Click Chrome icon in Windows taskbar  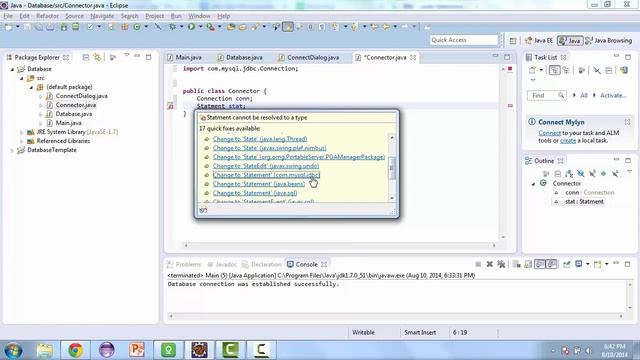click(x=76, y=350)
